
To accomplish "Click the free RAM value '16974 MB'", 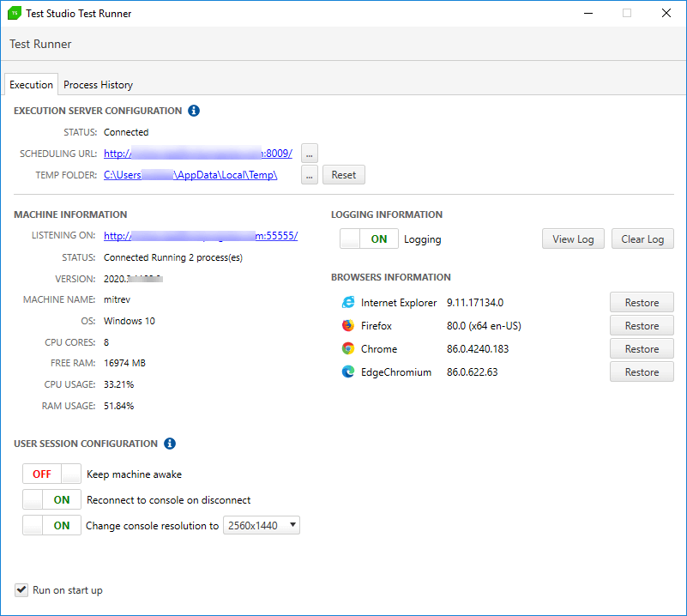I will [x=124, y=363].
